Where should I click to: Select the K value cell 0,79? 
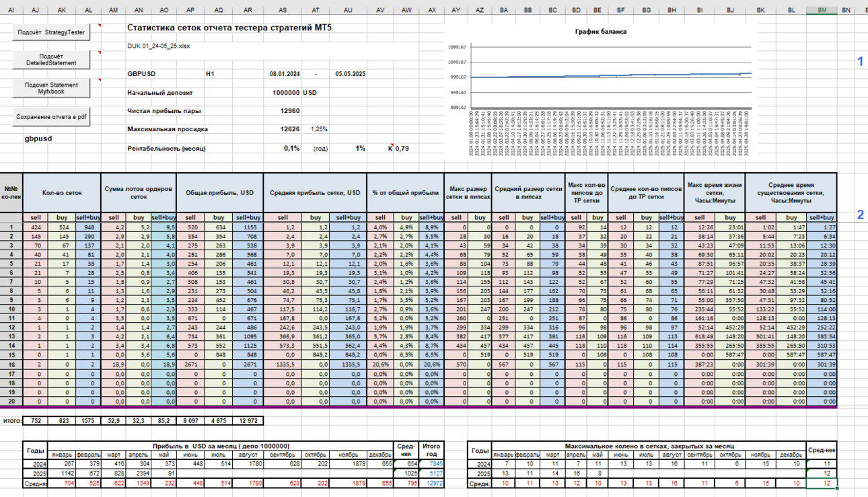402,148
